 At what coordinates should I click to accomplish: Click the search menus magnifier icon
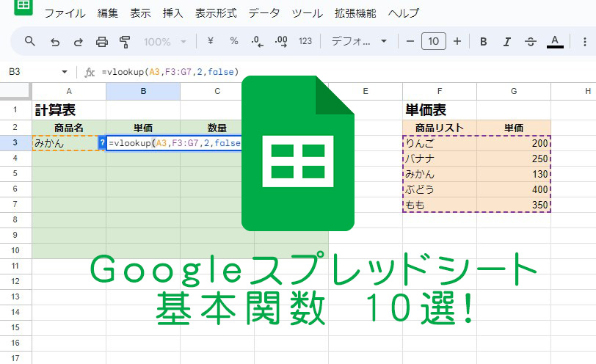(29, 41)
